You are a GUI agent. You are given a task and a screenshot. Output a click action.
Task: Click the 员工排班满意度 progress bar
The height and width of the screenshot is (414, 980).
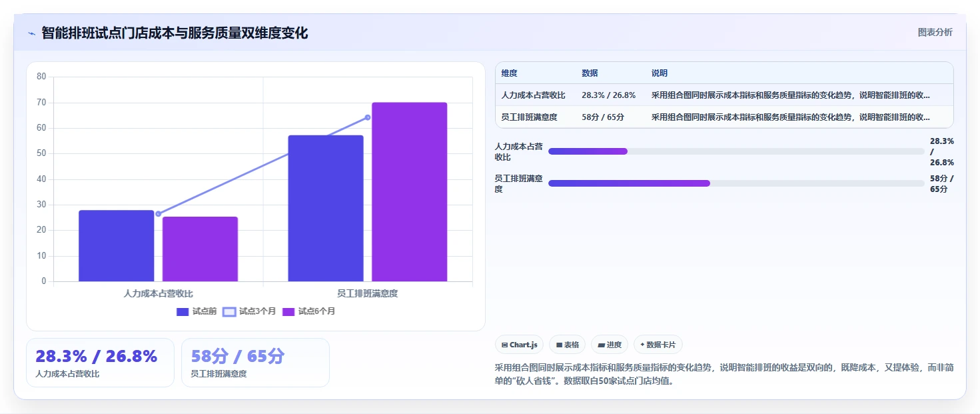tap(736, 183)
